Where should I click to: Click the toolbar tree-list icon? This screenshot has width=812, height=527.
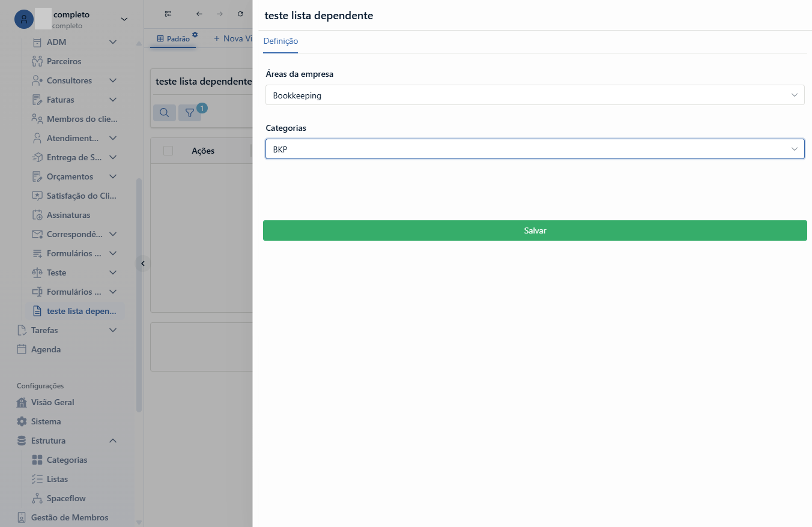pyautogui.click(x=168, y=14)
